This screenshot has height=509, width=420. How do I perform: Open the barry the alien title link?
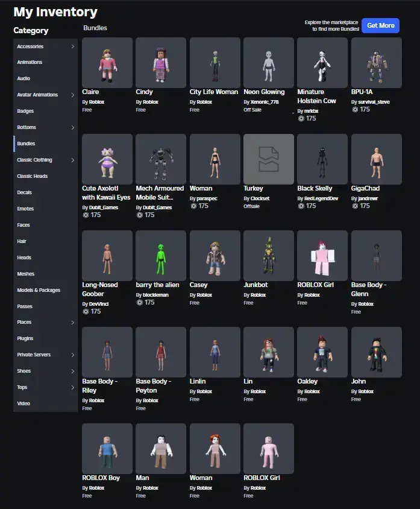click(157, 285)
